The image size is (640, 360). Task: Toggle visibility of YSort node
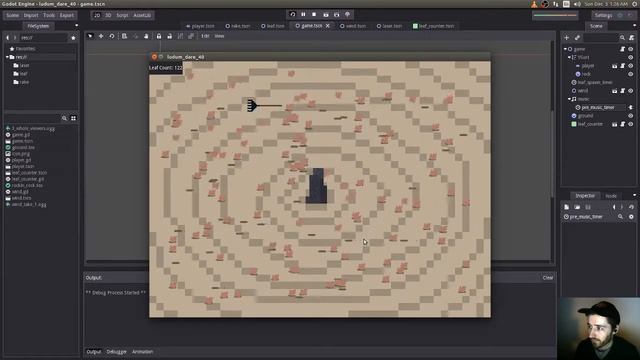[x=631, y=58]
